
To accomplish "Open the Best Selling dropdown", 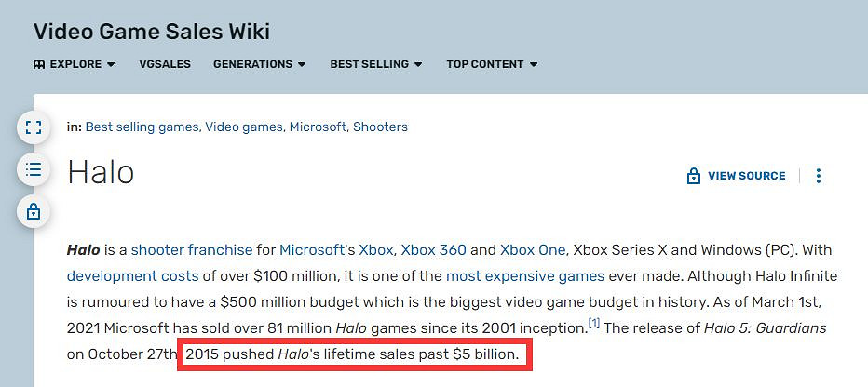I will point(375,64).
